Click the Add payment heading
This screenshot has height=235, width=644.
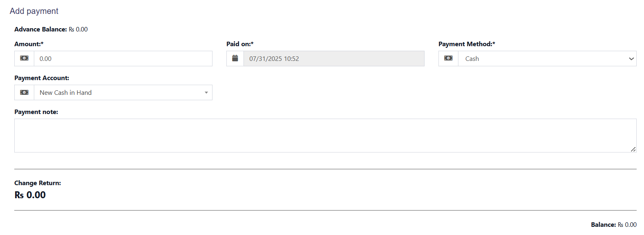34,11
